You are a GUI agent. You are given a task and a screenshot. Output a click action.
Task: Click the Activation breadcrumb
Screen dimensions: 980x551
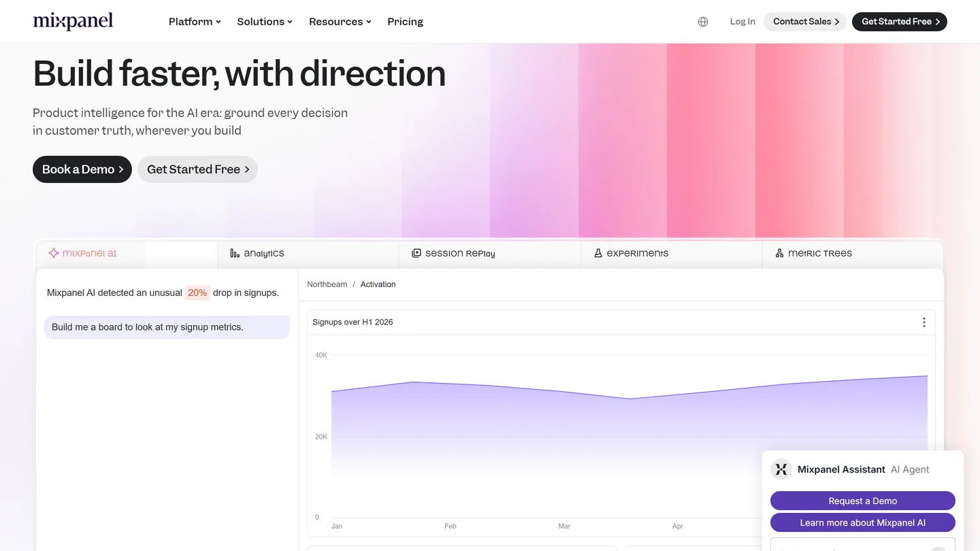click(378, 284)
